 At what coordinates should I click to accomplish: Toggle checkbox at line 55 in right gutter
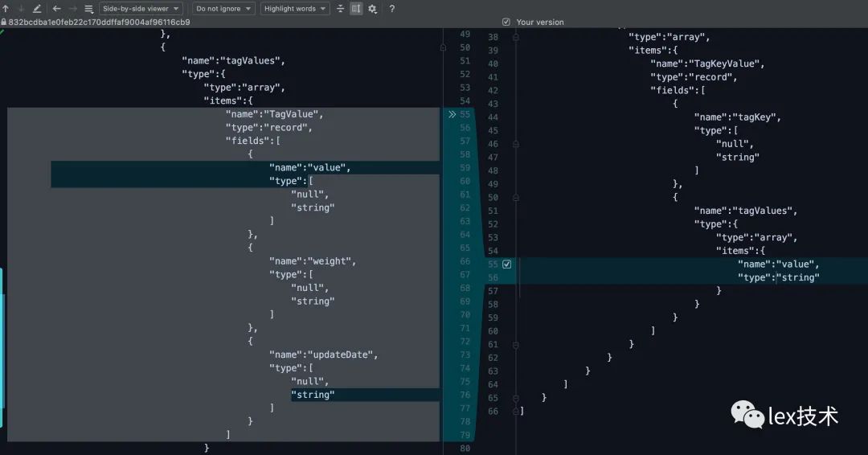(506, 264)
